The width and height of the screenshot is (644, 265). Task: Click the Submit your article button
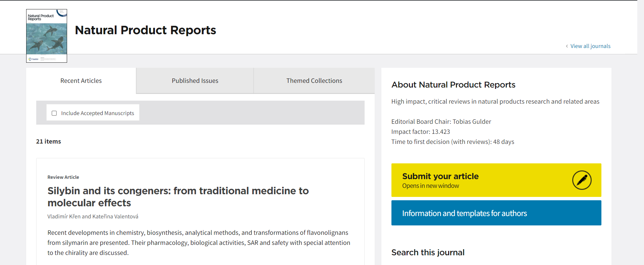(496, 180)
